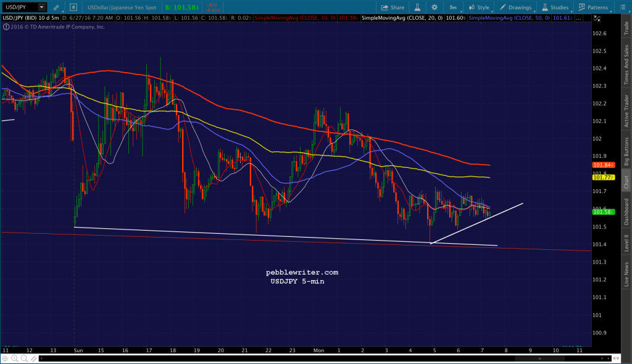Click the expand arrows icon at bottom right
Screen dimensions: 632x364
coord(617,358)
